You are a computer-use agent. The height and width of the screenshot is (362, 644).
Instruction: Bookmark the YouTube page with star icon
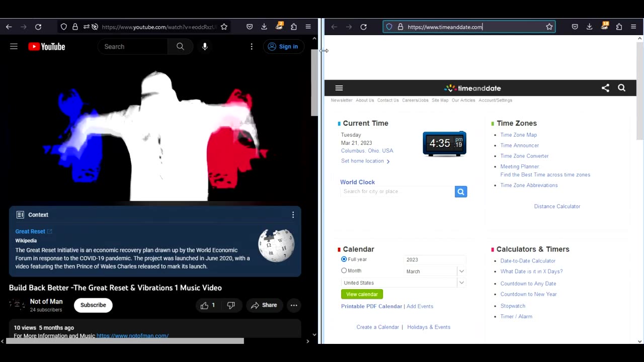(x=224, y=27)
